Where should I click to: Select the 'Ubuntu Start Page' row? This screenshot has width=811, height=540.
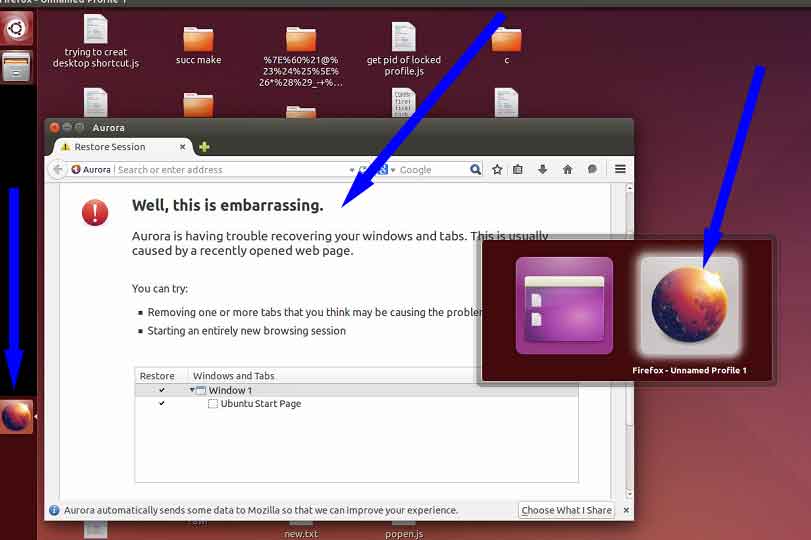point(356,403)
